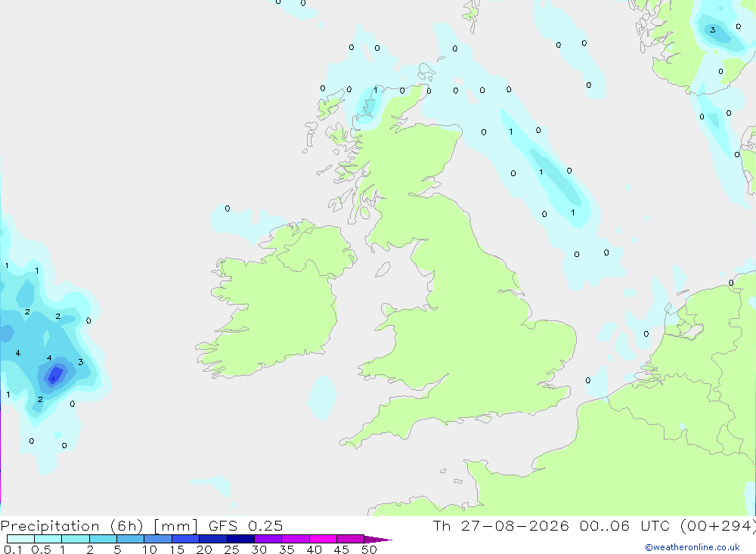
Task: Click the "15" legend scale label
Action: (177, 549)
